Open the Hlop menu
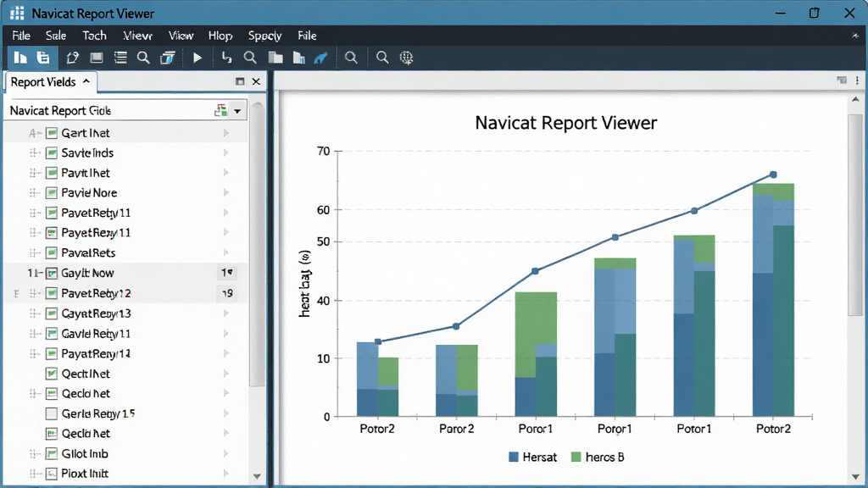Screen dimensions: 868x488 tap(220, 36)
